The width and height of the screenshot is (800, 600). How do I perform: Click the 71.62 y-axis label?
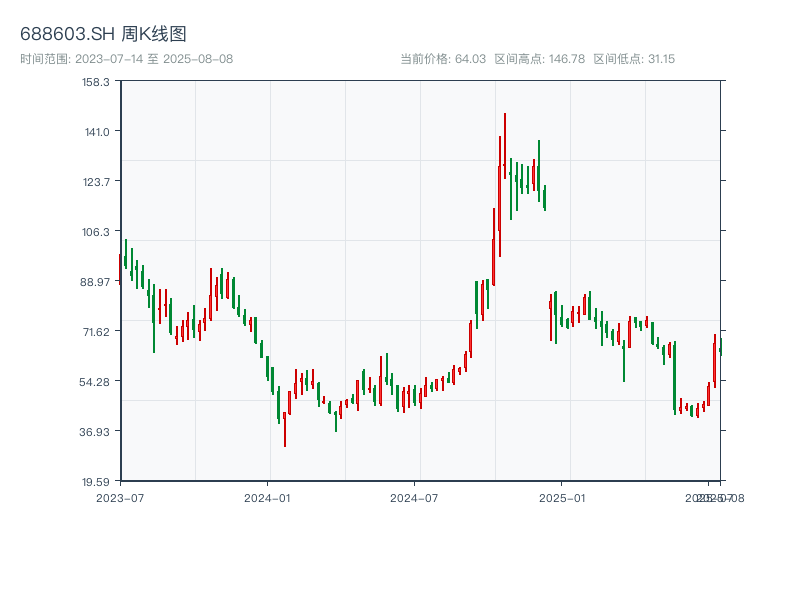(96, 332)
